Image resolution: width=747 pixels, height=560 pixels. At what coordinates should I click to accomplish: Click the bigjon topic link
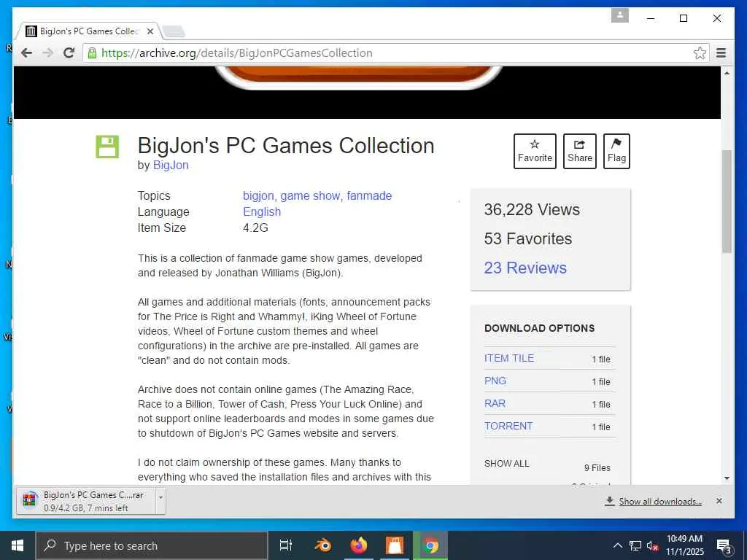point(259,195)
